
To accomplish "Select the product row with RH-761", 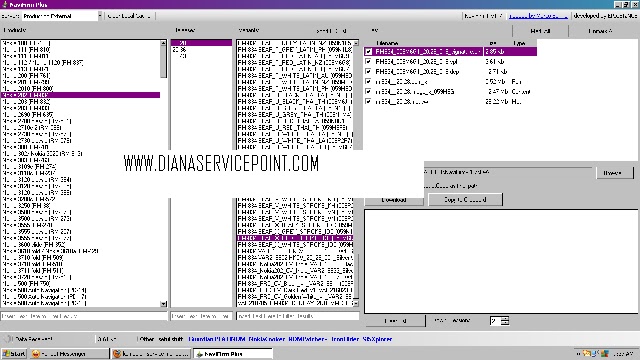I will [x=80, y=76].
